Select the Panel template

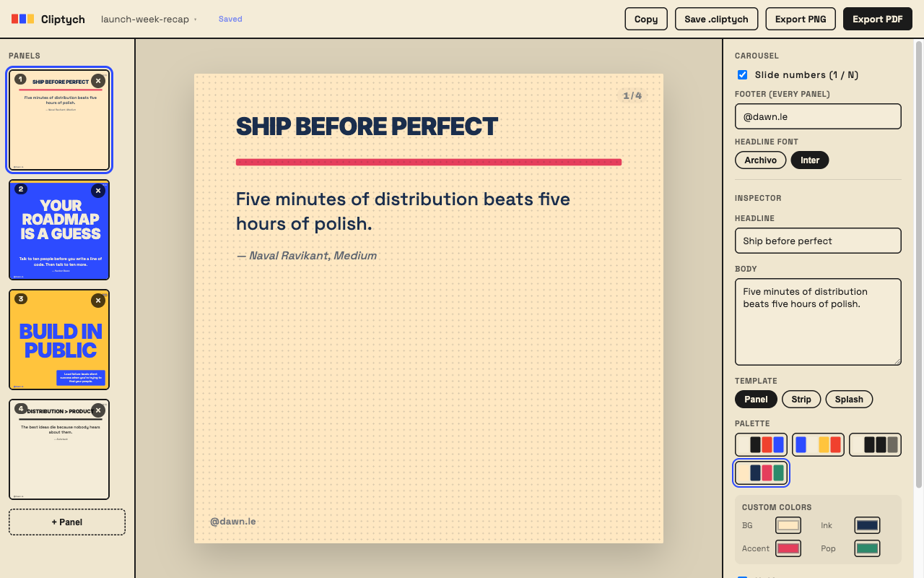[x=756, y=399]
